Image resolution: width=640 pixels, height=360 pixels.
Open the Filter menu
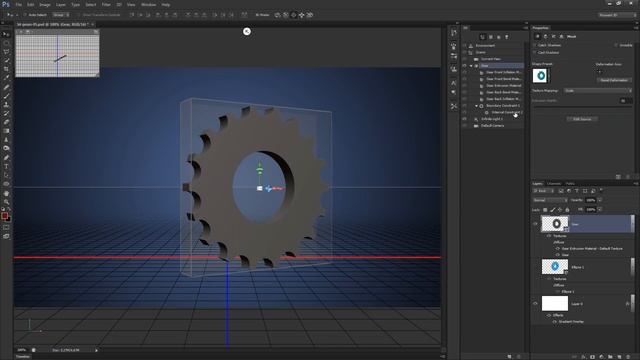[x=106, y=4]
